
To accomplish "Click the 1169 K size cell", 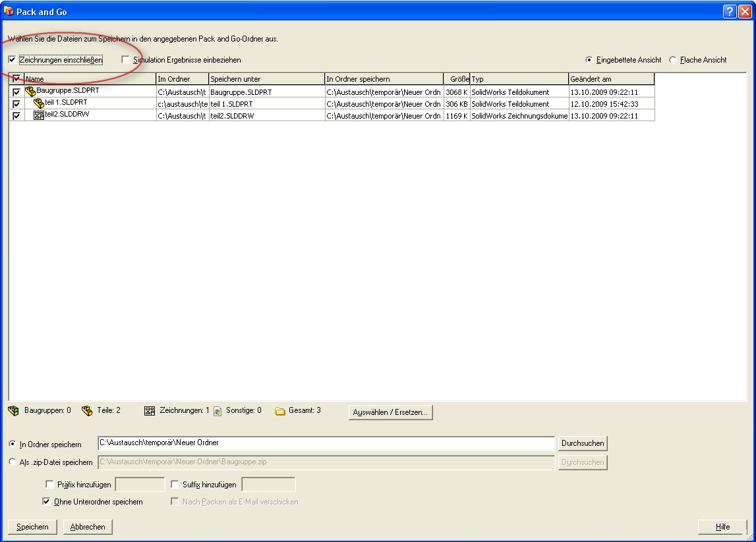I will pos(457,116).
